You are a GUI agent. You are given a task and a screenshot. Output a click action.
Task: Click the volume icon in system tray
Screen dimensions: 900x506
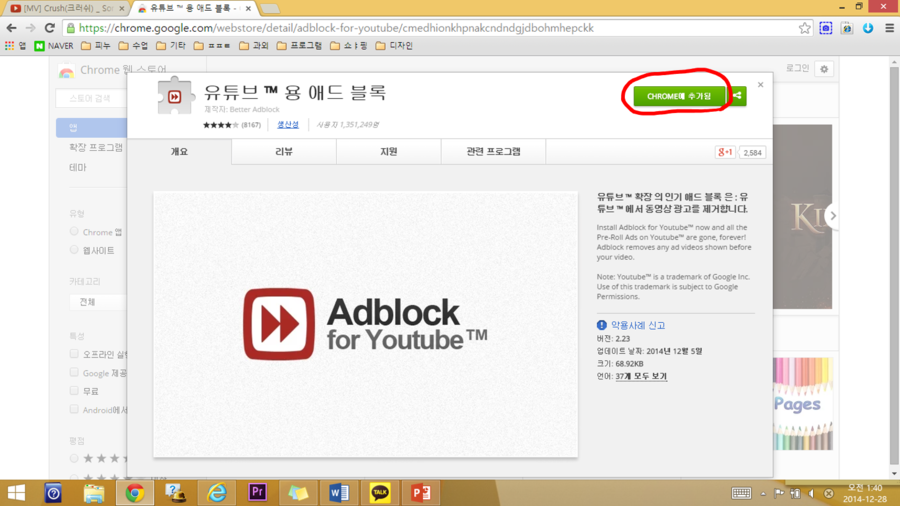click(812, 493)
